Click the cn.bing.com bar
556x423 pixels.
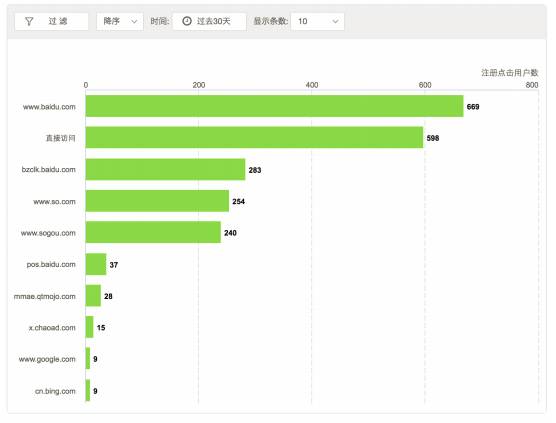click(x=88, y=390)
